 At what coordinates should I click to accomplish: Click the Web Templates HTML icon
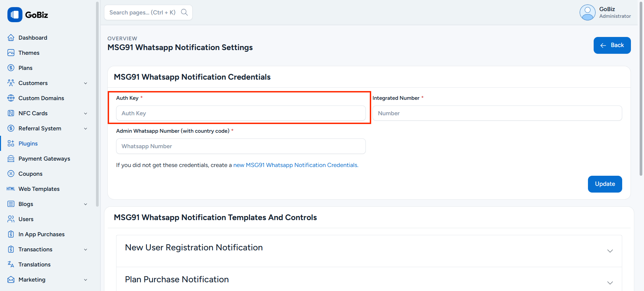(11, 189)
